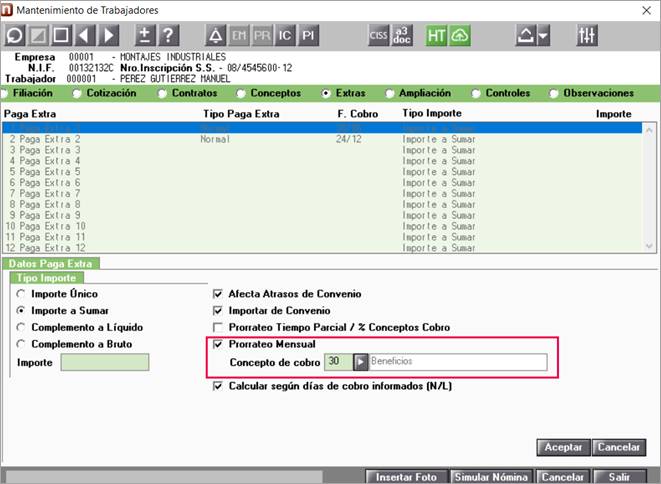Open the a3 doc toolbar icon
The height and width of the screenshot is (484, 661).
[x=402, y=35]
